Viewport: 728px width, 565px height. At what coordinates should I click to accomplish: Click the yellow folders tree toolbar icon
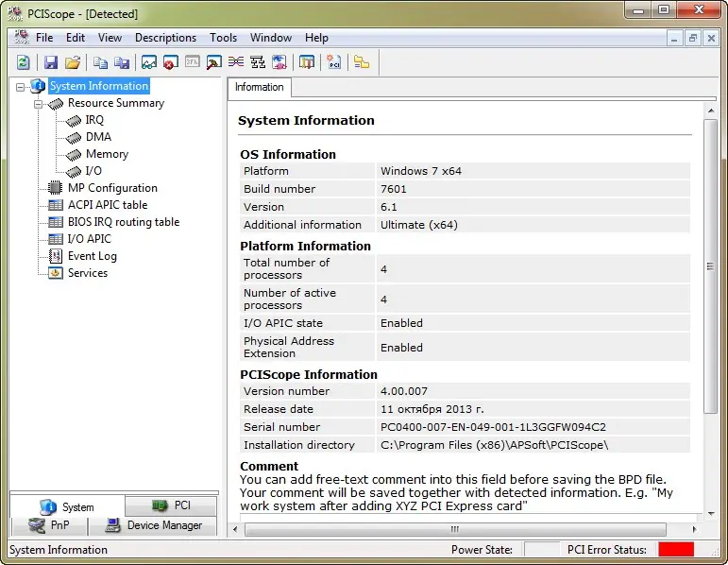362,62
